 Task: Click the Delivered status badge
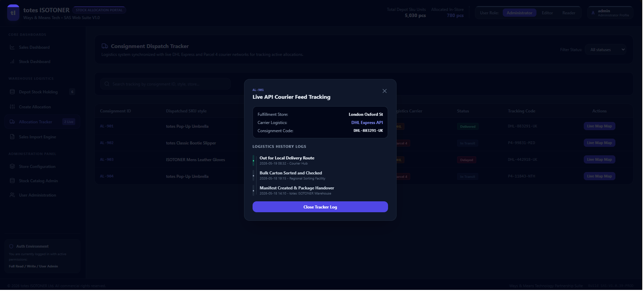pyautogui.click(x=468, y=126)
